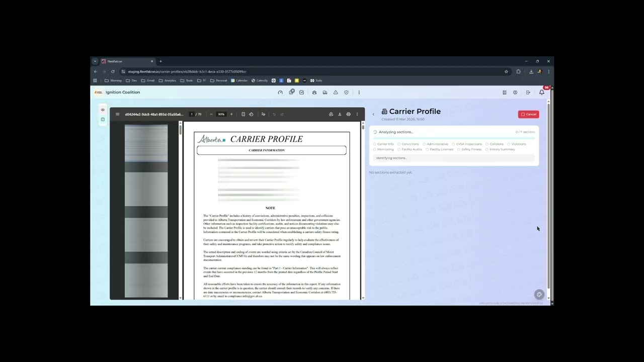Open Chrome tab search dropdown arrow
This screenshot has width=644, height=362.
pyautogui.click(x=95, y=61)
